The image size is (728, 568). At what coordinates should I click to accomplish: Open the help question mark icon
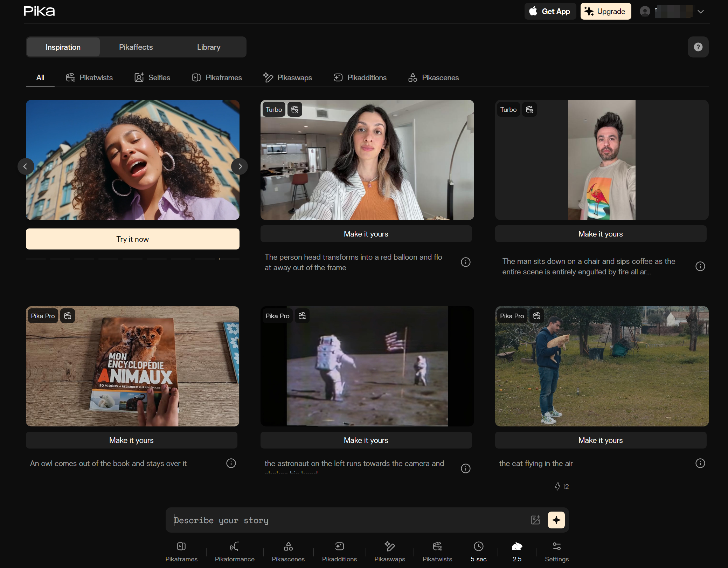698,47
